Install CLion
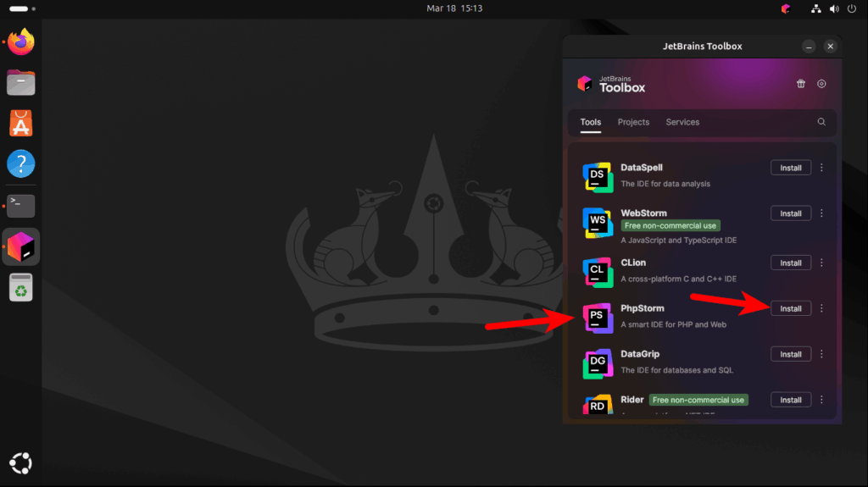 click(791, 263)
